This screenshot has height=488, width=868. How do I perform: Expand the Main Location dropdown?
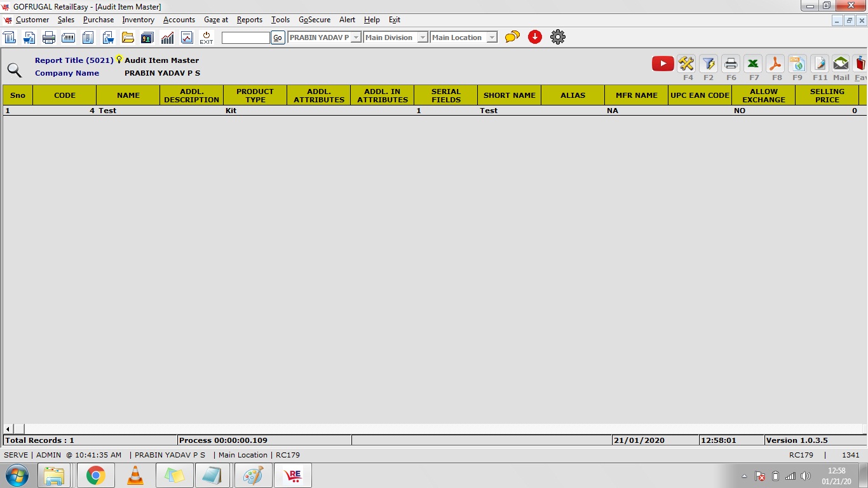492,37
